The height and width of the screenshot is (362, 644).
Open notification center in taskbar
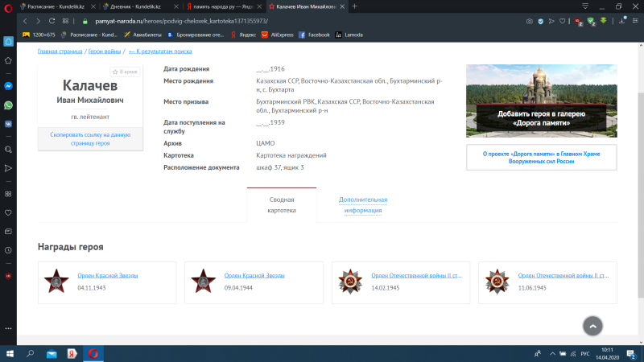coord(632,354)
